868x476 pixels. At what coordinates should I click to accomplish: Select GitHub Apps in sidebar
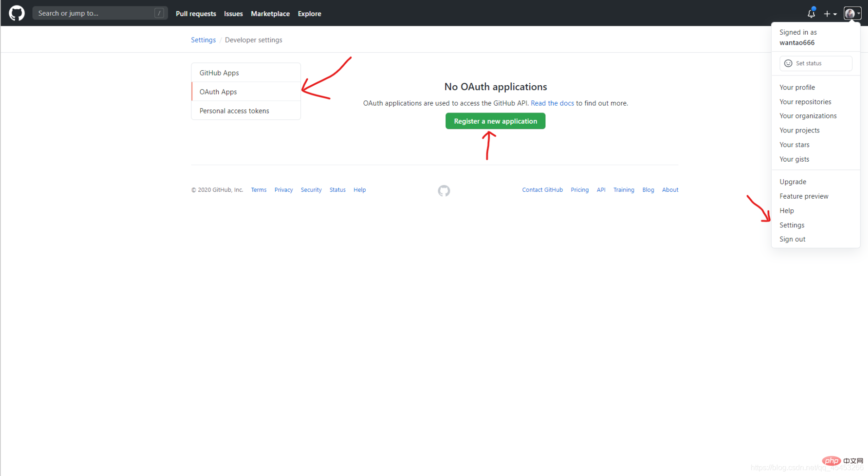click(246, 73)
